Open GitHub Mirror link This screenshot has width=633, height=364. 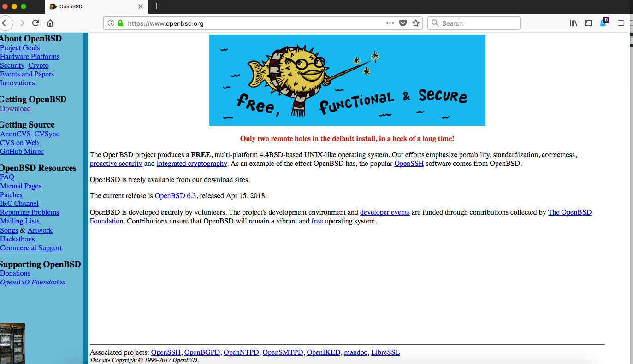(22, 152)
